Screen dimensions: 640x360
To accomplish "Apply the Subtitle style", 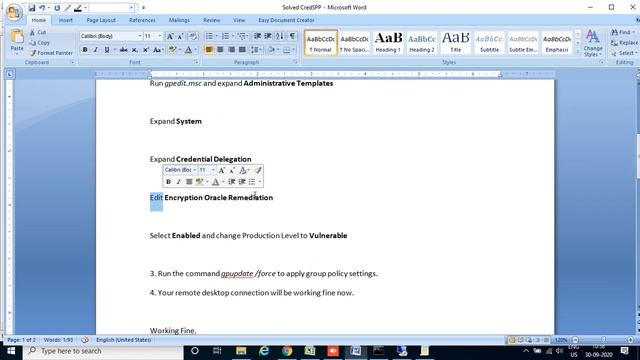I will 489,43.
